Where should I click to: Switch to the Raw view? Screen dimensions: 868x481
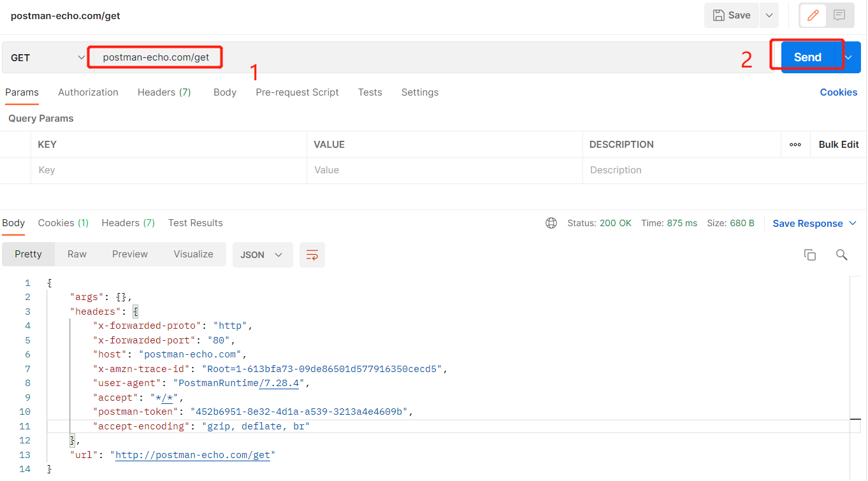point(77,254)
